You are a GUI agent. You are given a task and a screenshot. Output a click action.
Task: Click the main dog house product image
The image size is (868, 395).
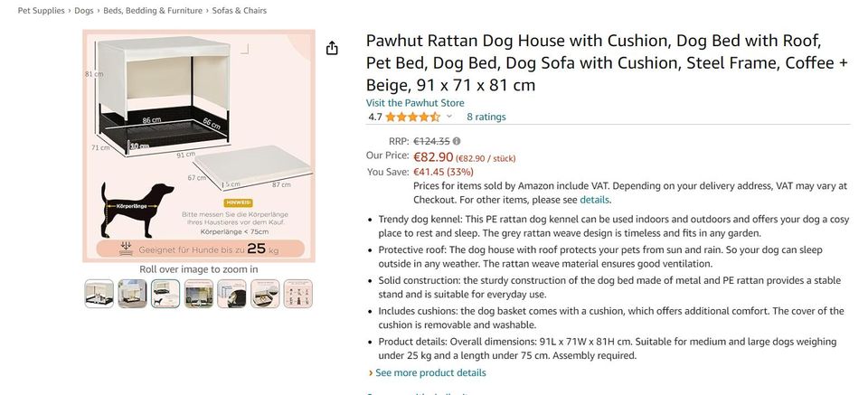coord(199,146)
